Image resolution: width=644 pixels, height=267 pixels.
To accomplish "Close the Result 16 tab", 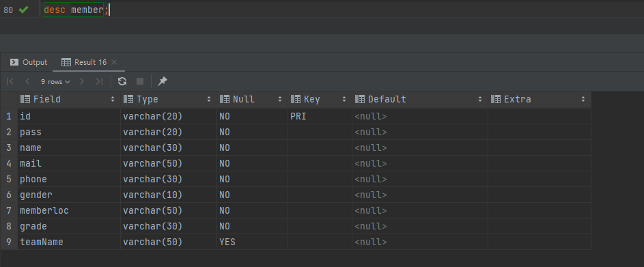I will 114,62.
